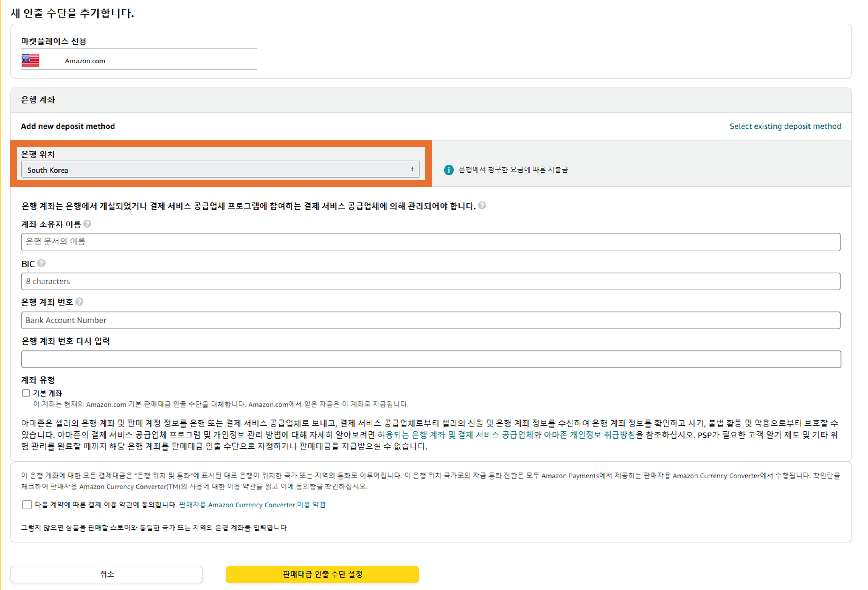Click help icon after bank account requirement sentence
The image size is (868, 590).
pos(482,205)
